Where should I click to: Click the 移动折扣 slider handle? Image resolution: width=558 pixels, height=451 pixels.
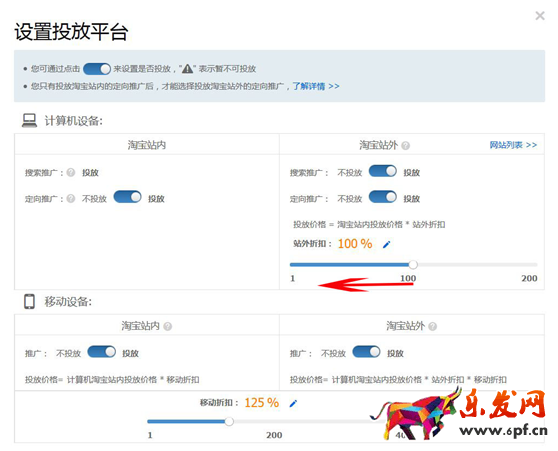coord(229,421)
